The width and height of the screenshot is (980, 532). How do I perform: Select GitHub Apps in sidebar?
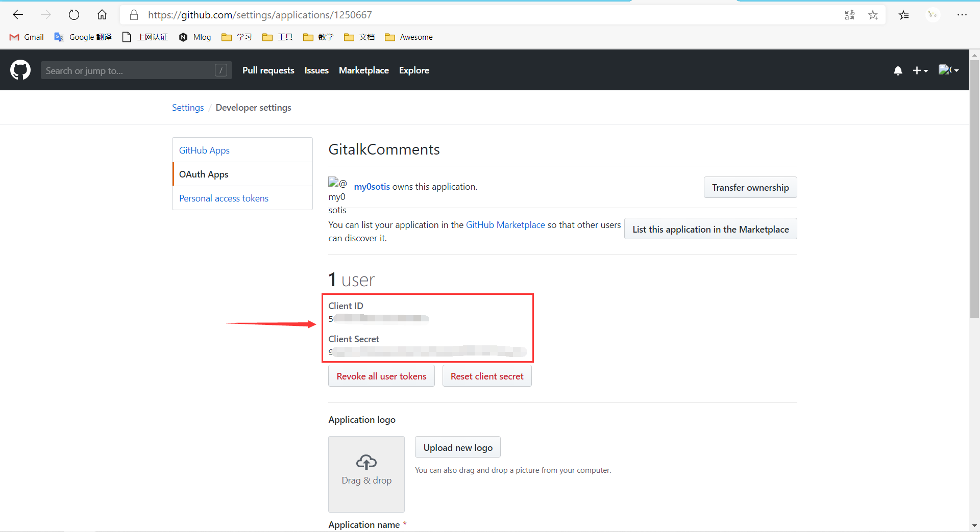coord(242,150)
